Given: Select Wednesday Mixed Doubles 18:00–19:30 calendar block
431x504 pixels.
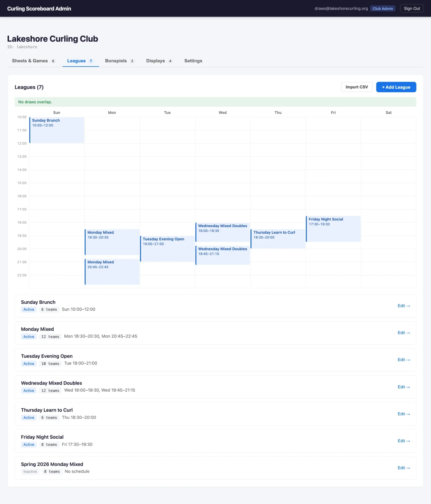Looking at the screenshot, I should [x=223, y=232].
